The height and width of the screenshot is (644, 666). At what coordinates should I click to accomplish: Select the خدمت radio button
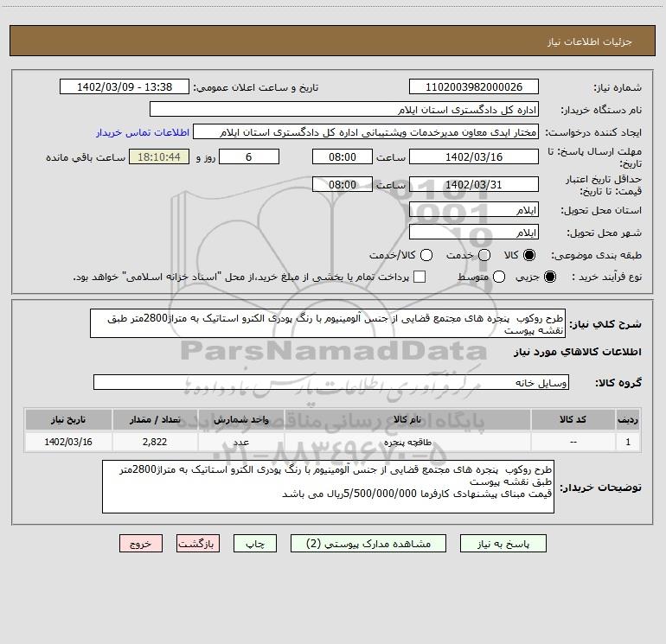[484, 255]
